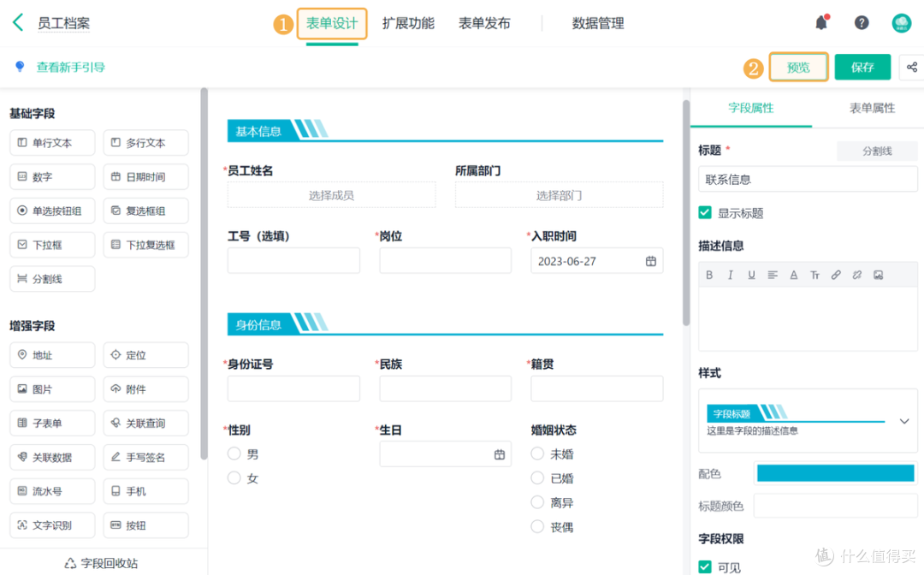Toggle the 可见 permission checkbox

point(705,566)
